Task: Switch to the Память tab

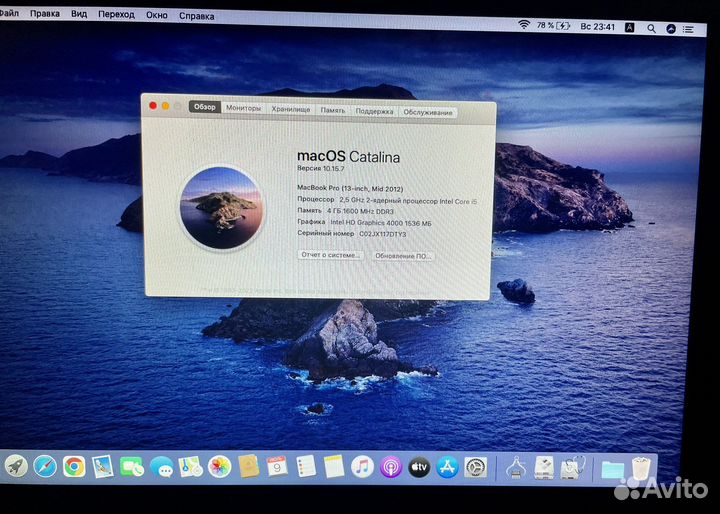Action: pyautogui.click(x=333, y=110)
